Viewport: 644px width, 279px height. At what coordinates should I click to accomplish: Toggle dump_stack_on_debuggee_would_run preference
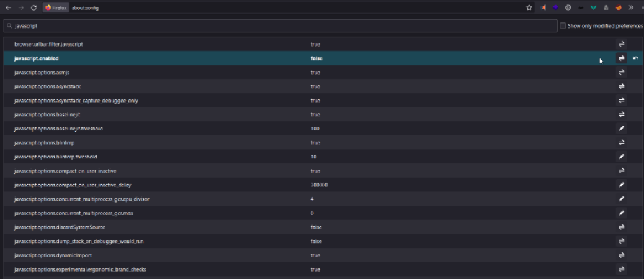tap(622, 241)
